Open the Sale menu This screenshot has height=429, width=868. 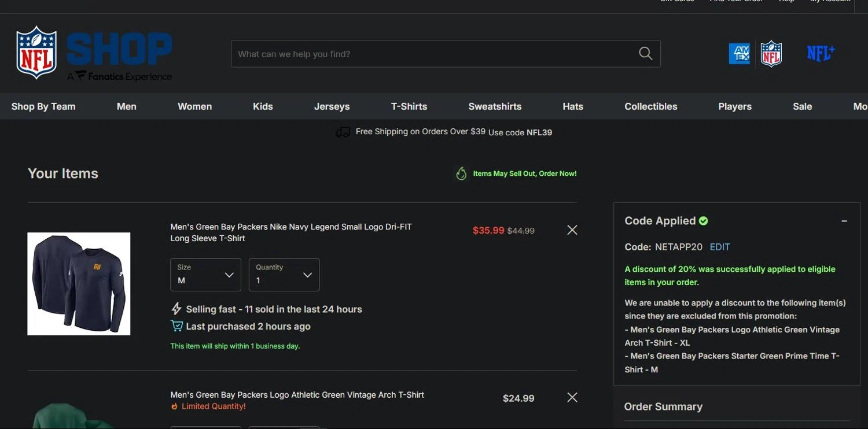coord(803,106)
